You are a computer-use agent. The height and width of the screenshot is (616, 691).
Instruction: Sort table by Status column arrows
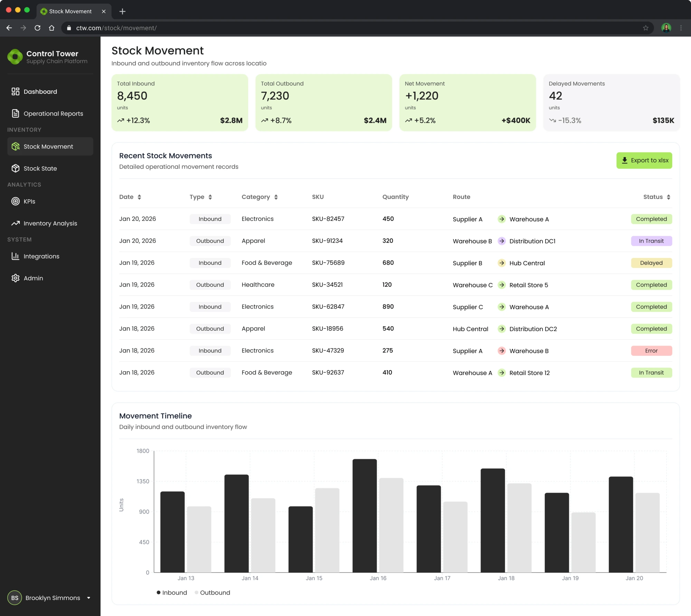pos(669,197)
